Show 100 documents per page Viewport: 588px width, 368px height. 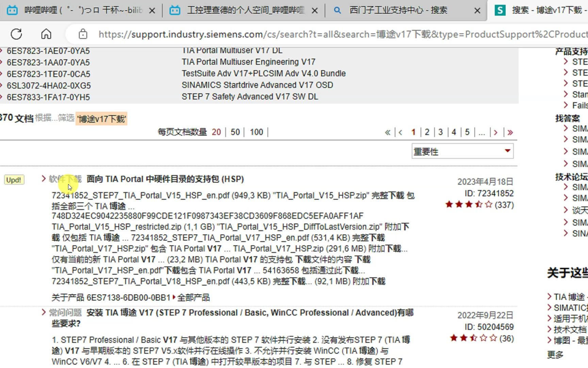pyautogui.click(x=257, y=132)
